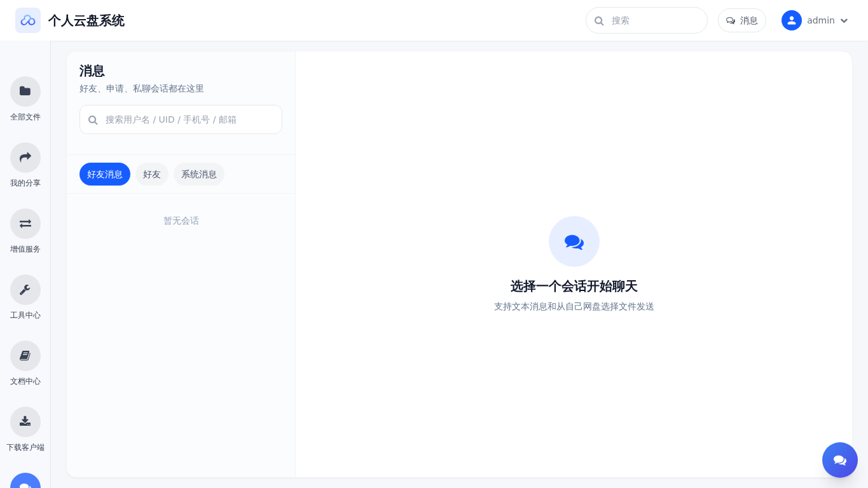868x488 pixels.
Task: Open the 消息 button in header
Action: [742, 20]
